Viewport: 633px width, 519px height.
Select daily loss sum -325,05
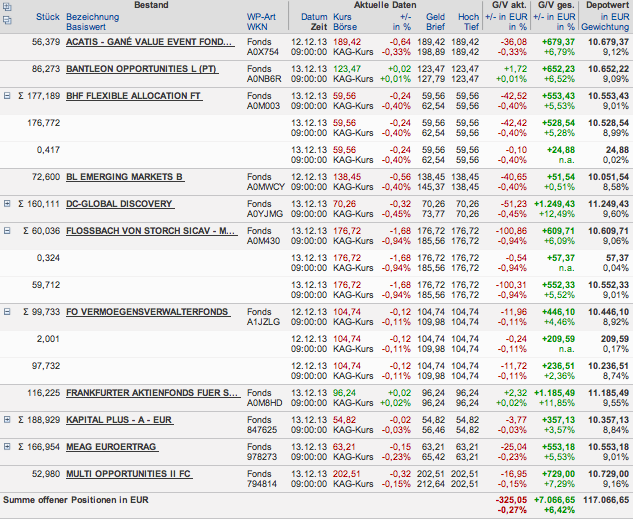click(511, 500)
